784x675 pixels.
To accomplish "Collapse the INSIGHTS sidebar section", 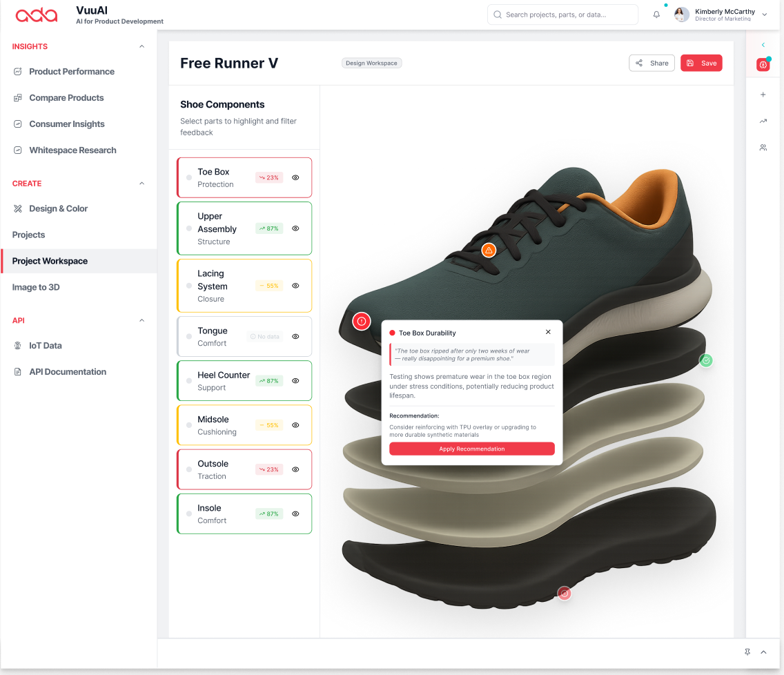I will (x=142, y=47).
